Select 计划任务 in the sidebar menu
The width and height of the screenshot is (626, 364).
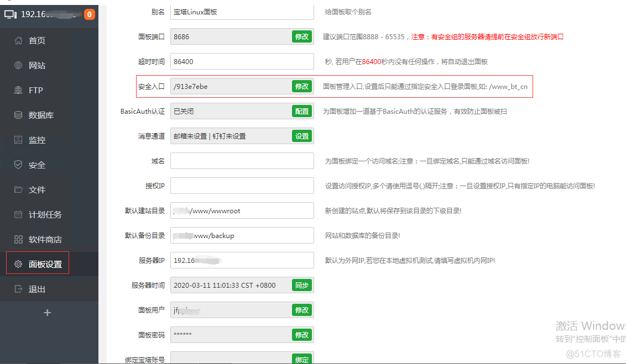click(45, 214)
